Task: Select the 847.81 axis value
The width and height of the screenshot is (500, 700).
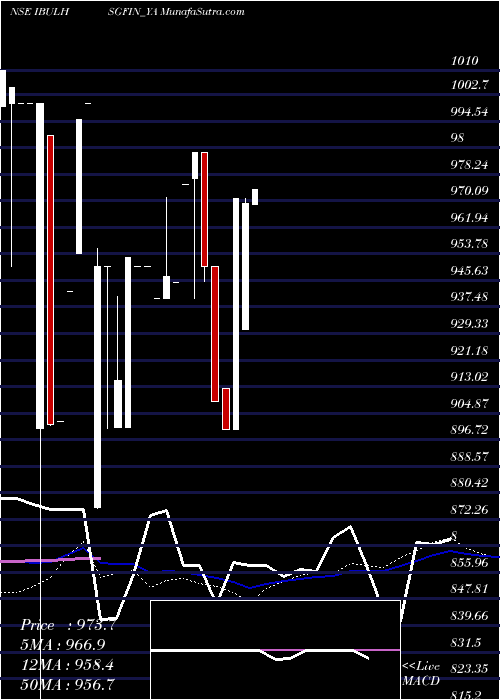Action: pos(469,589)
